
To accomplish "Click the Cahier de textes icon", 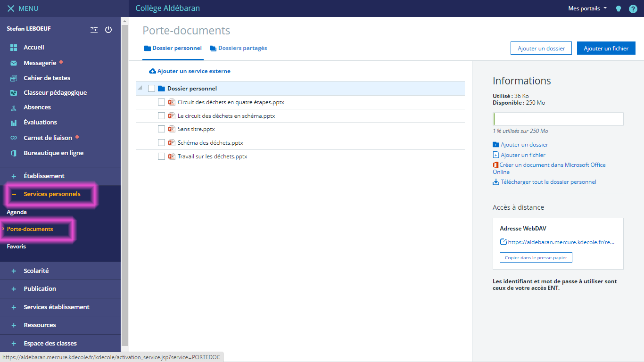I will [14, 78].
